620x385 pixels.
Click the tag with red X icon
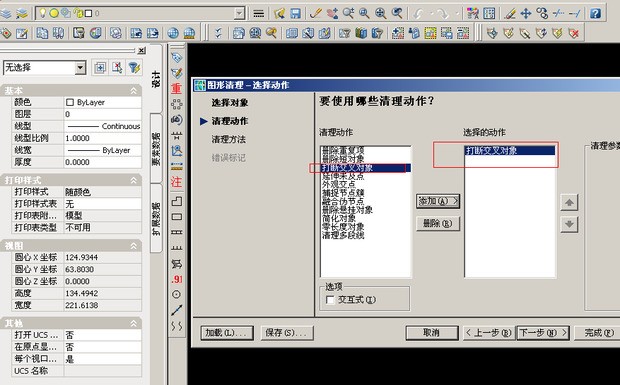pyautogui.click(x=574, y=33)
